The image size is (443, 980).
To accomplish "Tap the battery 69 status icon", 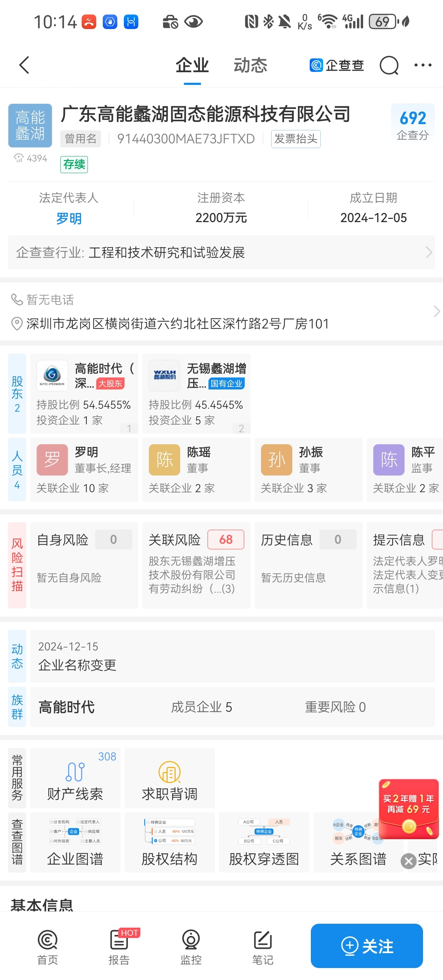I will click(x=383, y=22).
